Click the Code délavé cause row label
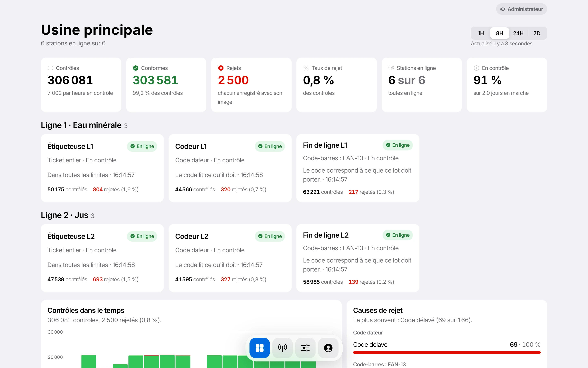Viewport: 588px width, 368px height. pos(370,345)
